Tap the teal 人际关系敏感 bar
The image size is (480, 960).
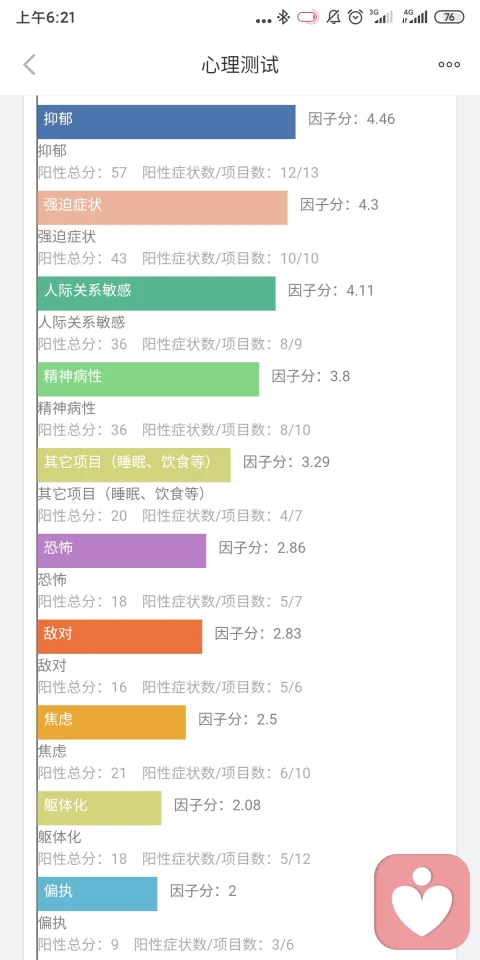156,293
